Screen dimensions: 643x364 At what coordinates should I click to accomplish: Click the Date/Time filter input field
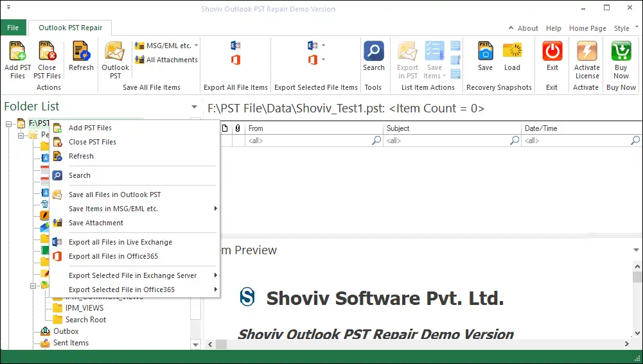pyautogui.click(x=581, y=141)
